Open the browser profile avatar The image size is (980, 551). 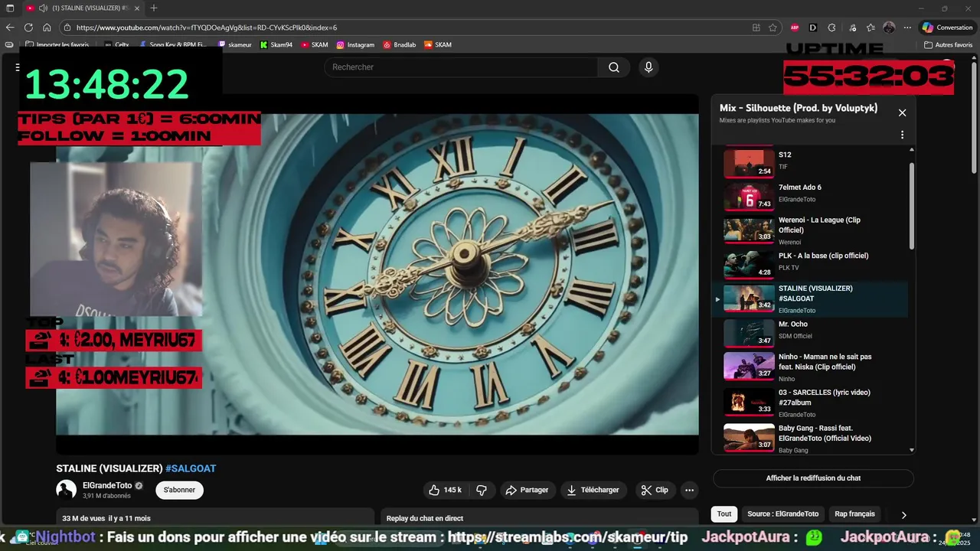889,28
